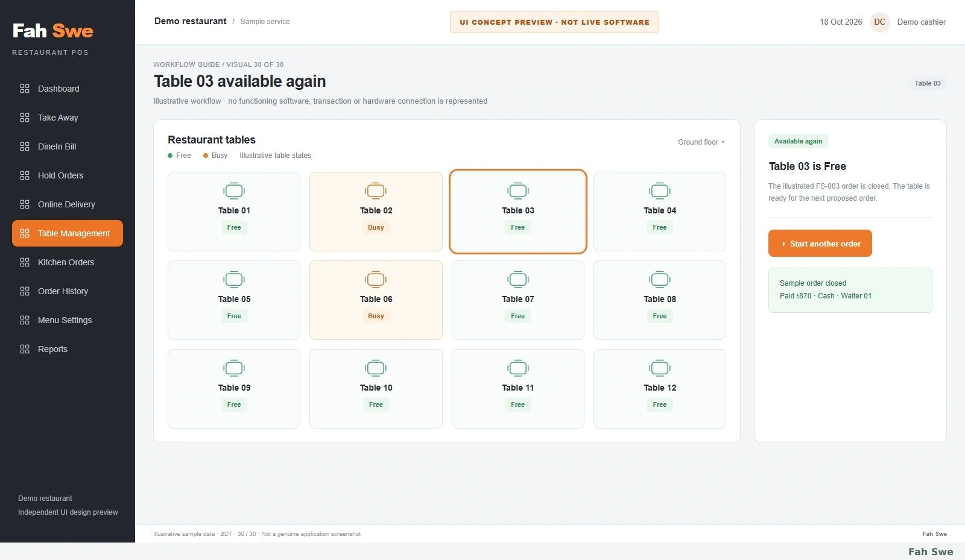This screenshot has height=560, width=965.
Task: Click the Free badge on Table 05
Action: pos(234,316)
